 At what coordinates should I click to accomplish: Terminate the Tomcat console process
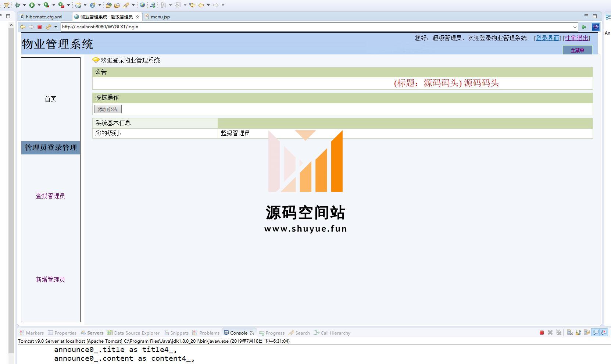[542, 332]
